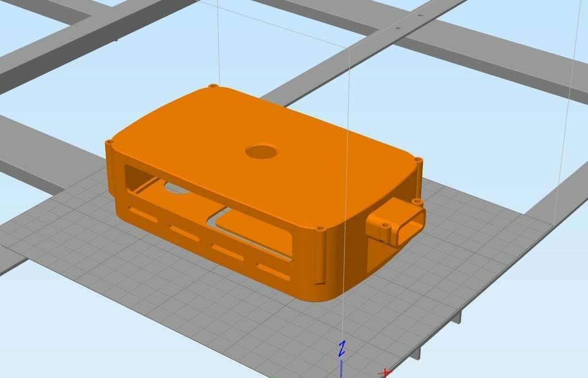Screen dimensions: 588x378
Task: Click the oblong opening inside the side cutout
Action: point(175,185)
